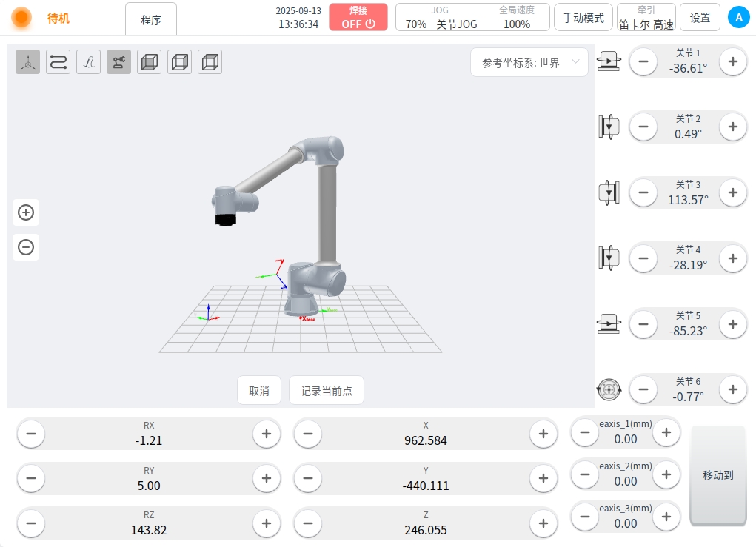Click the joint 6 rotation icon

608,389
